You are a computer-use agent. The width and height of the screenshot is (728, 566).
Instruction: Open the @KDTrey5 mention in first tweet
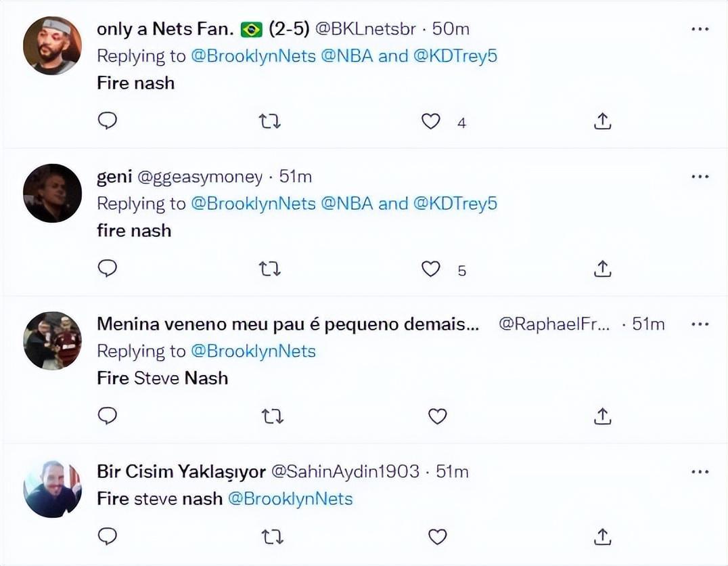click(455, 56)
